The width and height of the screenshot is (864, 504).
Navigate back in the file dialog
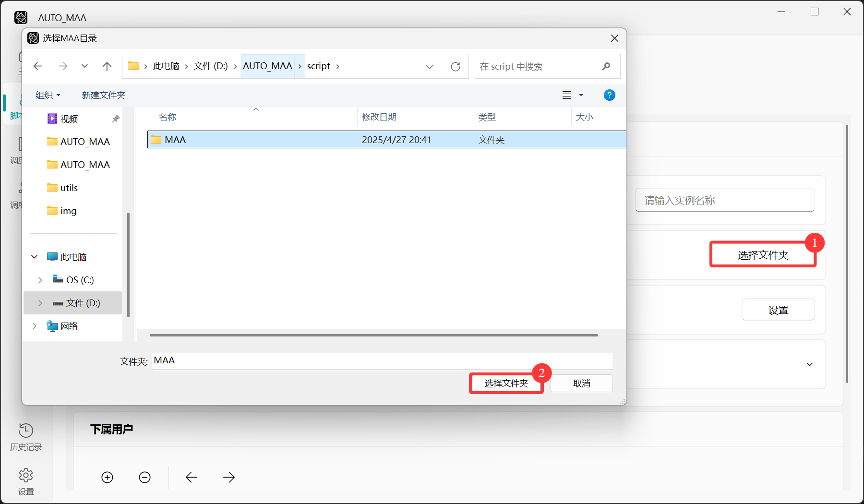38,66
